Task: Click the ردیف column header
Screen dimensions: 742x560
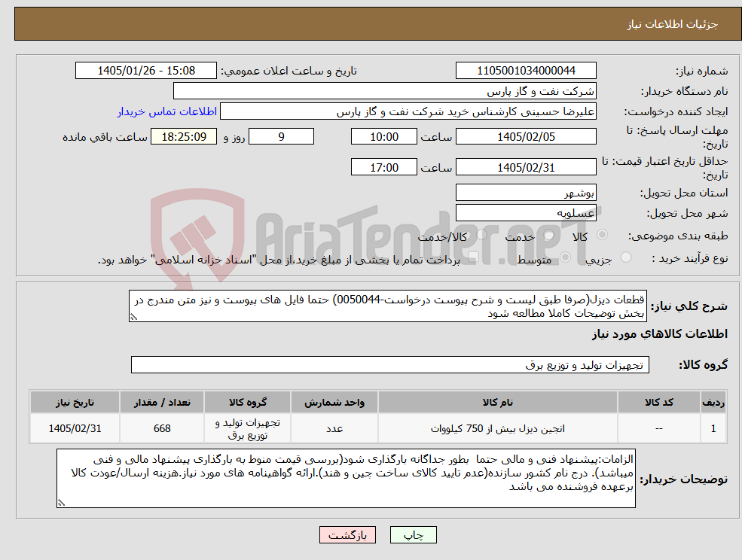Action: coord(713,403)
